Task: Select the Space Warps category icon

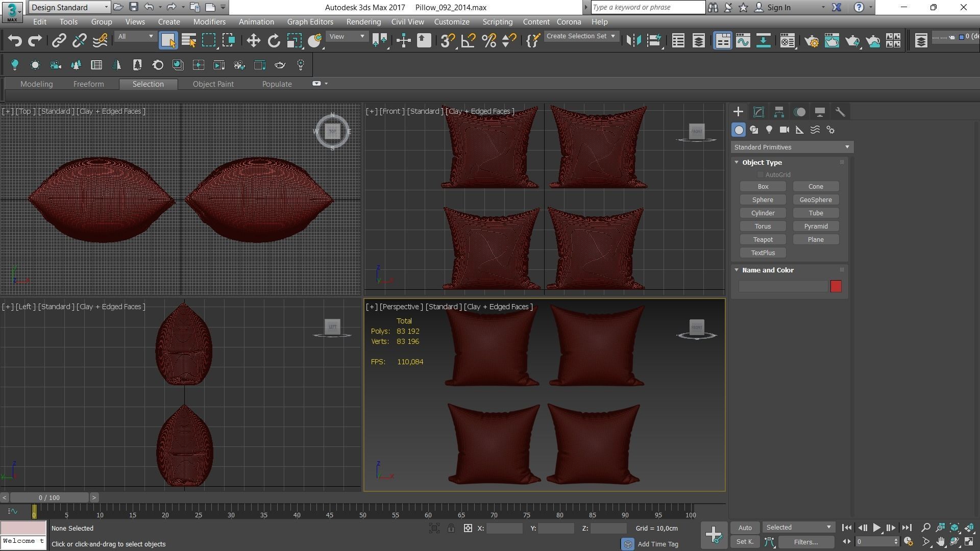Action: point(815,130)
